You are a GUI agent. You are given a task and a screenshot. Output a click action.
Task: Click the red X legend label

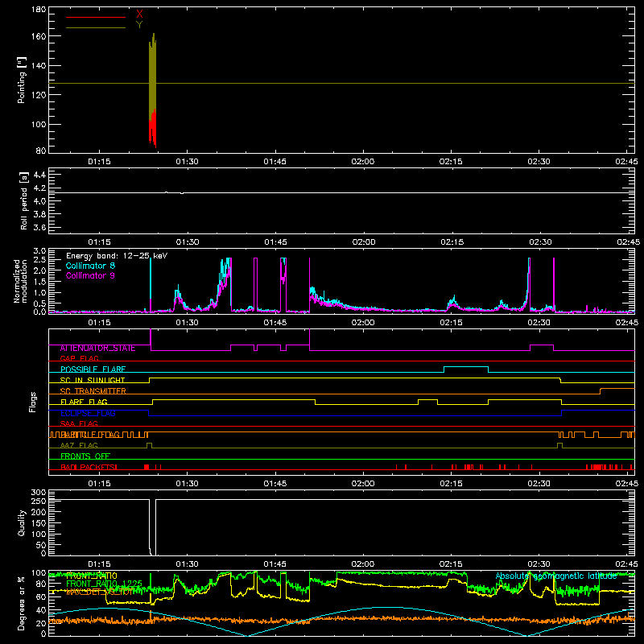pyautogui.click(x=139, y=14)
